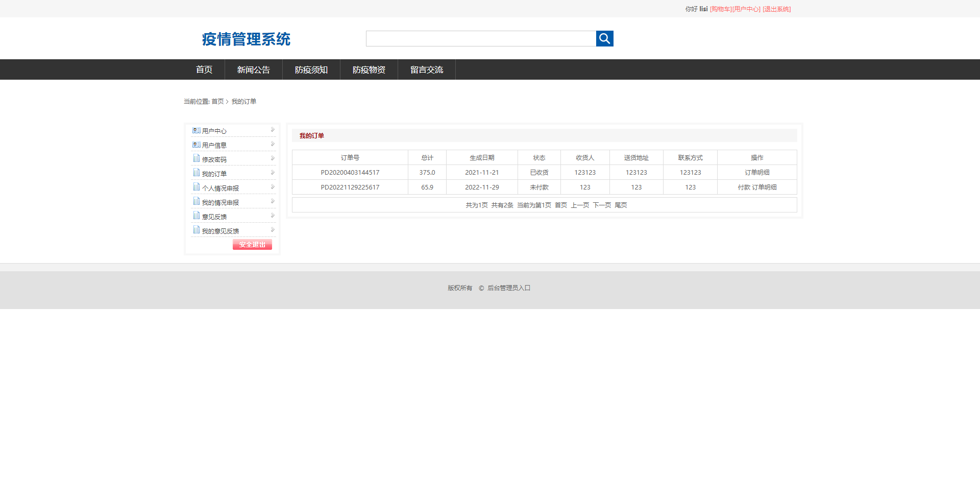Click the arrow at right of 个人情况申报 row
980x495 pixels.
click(x=273, y=187)
